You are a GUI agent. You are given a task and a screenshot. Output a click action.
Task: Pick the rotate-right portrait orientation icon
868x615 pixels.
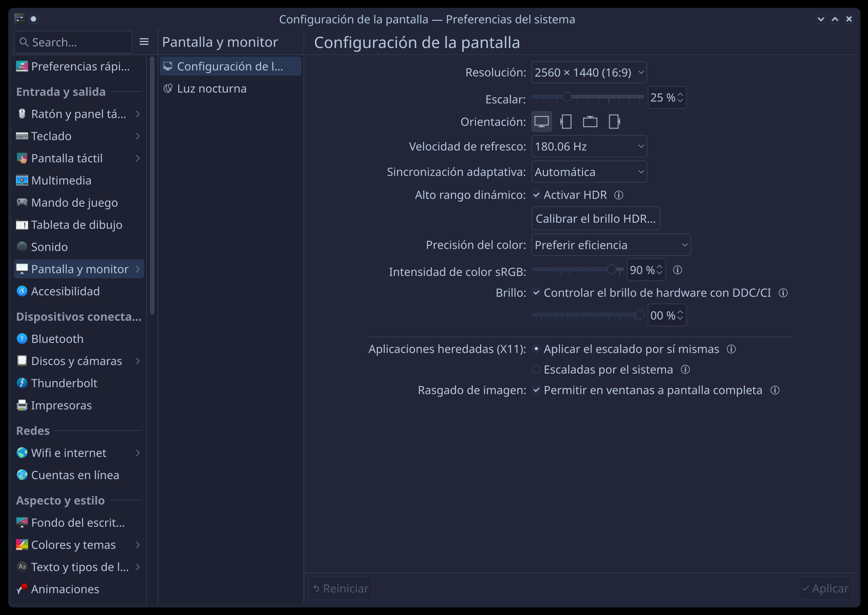[x=614, y=122]
